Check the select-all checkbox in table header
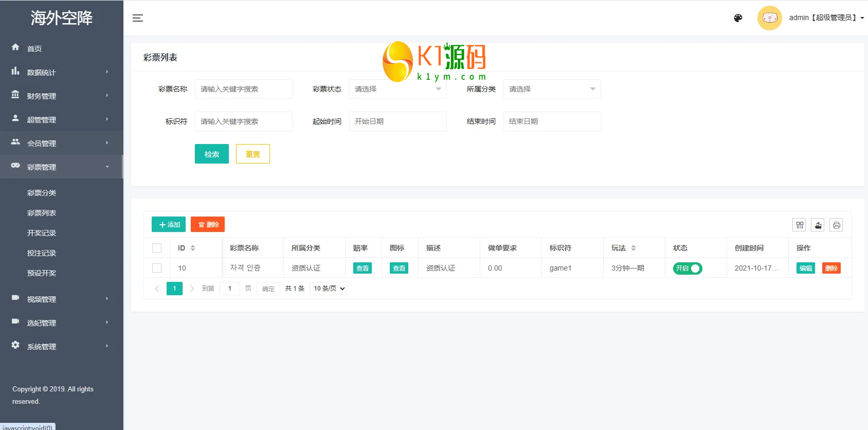This screenshot has width=868, height=430. pyautogui.click(x=157, y=248)
